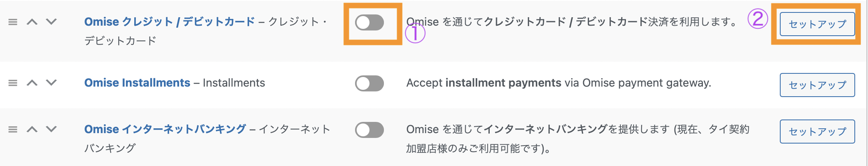Image resolution: width=868 pixels, height=166 pixels.
Task: Click drag handle for Omise クレジット row
Action: tap(13, 22)
